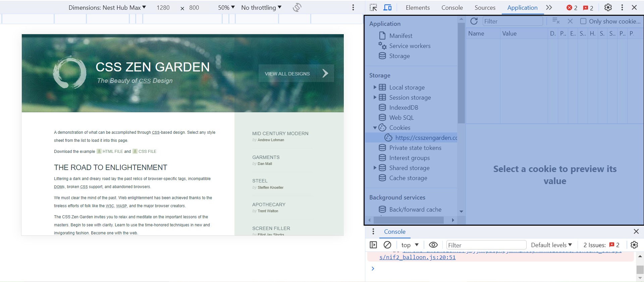Sort cookies by Name column
The height and width of the screenshot is (282, 644).
point(483,33)
